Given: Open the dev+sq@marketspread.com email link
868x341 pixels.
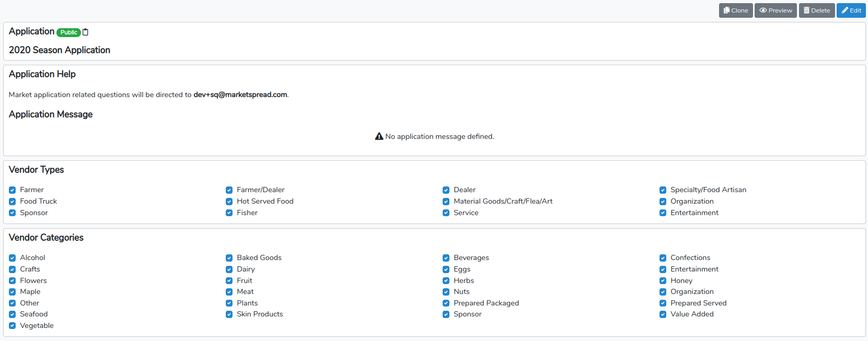Looking at the screenshot, I should tap(240, 95).
